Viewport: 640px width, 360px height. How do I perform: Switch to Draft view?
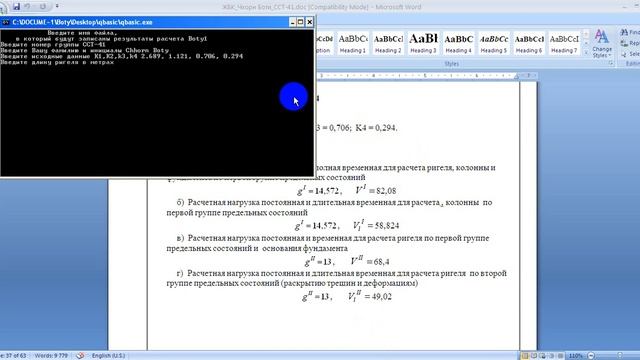point(560,356)
